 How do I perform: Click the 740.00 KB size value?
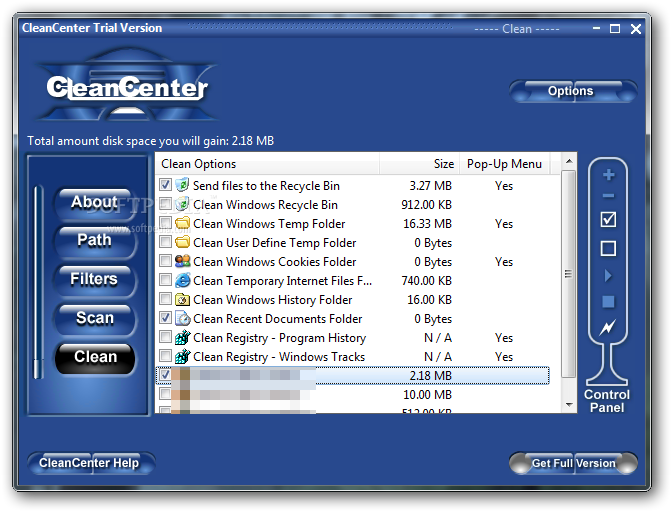tap(426, 281)
